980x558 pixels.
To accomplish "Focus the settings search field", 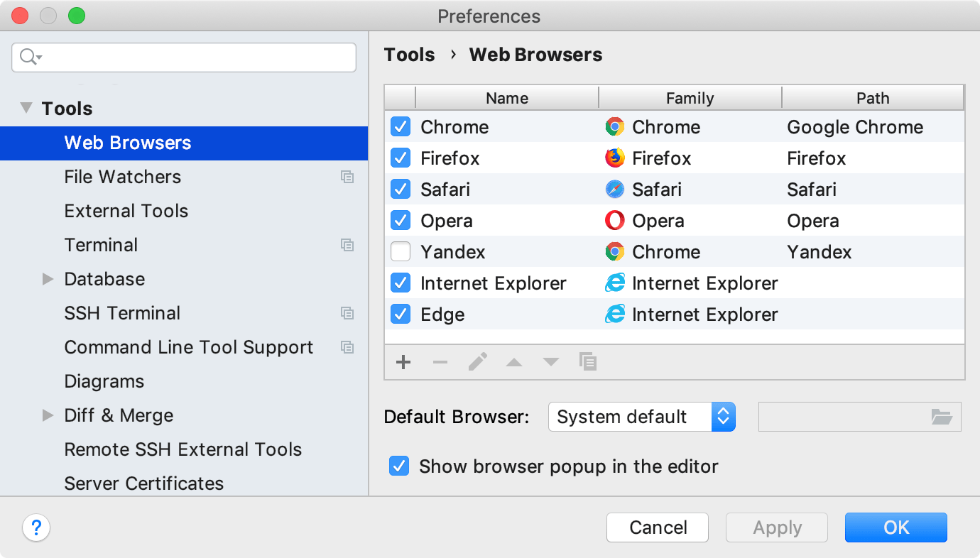I will pyautogui.click(x=184, y=58).
